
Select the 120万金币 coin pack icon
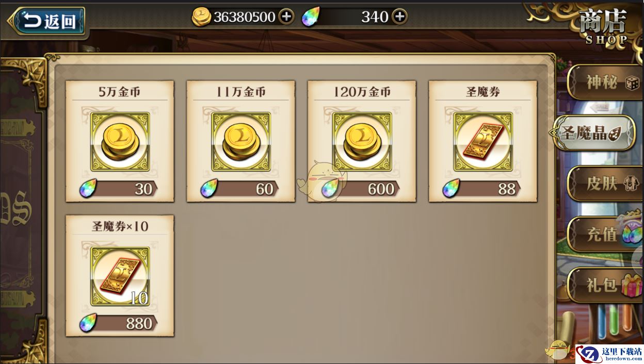[362, 142]
